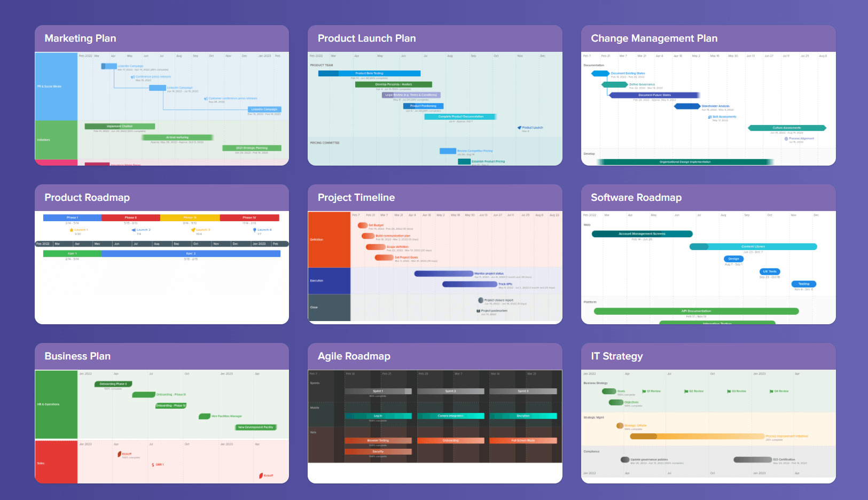Open the Change Management Plan template title
The image size is (868, 500).
coord(654,38)
